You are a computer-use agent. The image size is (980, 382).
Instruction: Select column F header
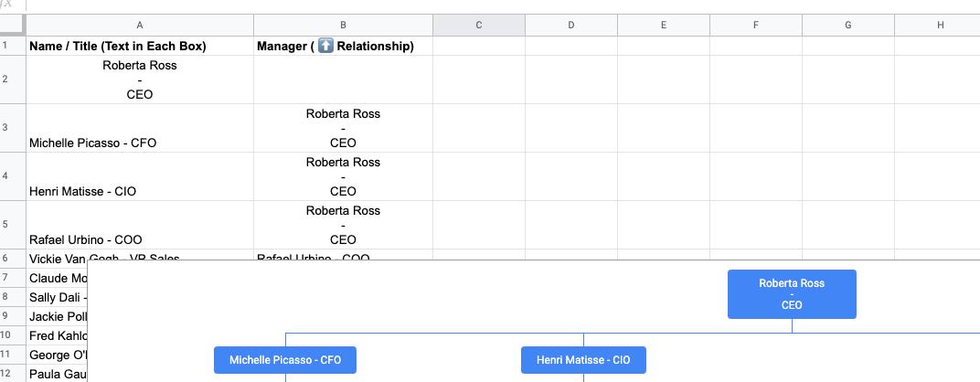(755, 26)
